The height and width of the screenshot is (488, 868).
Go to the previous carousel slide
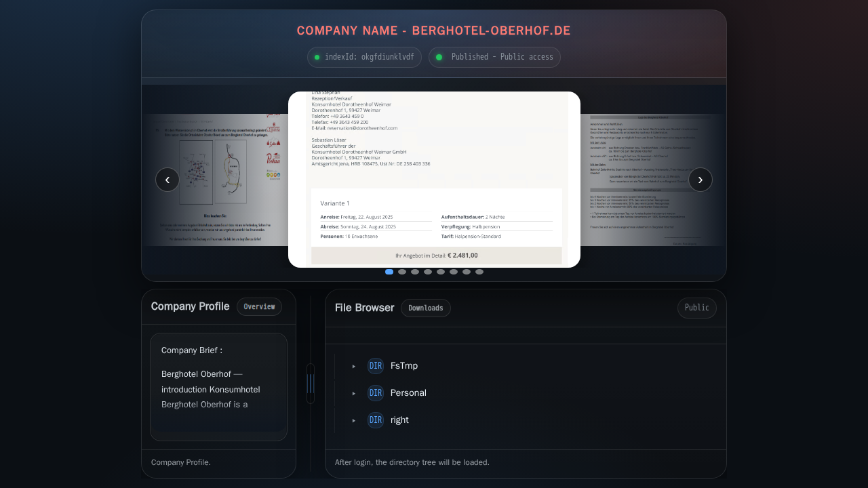[x=167, y=180]
